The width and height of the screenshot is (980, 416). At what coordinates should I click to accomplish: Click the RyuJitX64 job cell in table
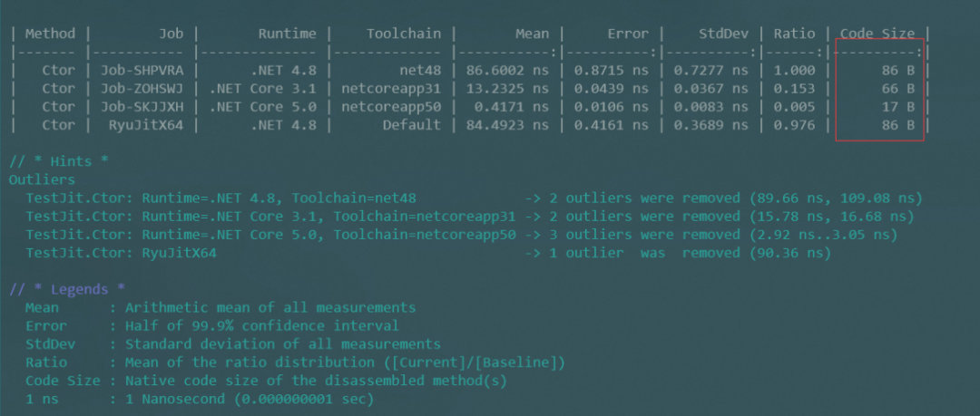[146, 125]
